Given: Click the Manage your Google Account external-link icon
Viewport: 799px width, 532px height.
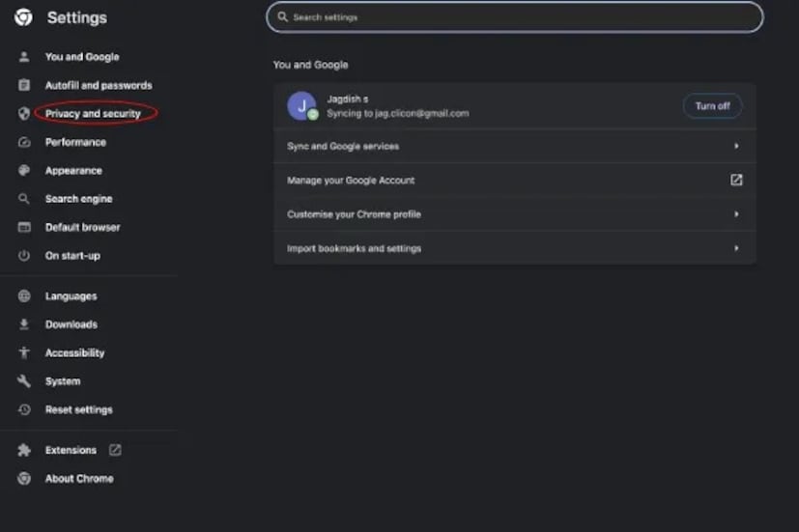Looking at the screenshot, I should pos(736,181).
